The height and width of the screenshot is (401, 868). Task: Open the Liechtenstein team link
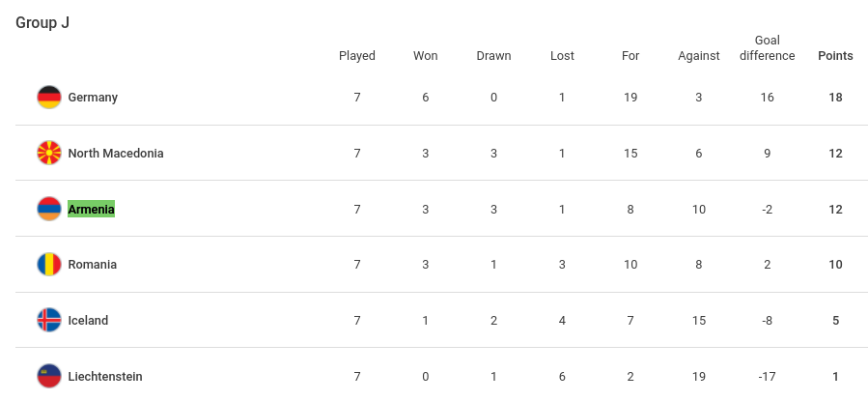click(105, 376)
